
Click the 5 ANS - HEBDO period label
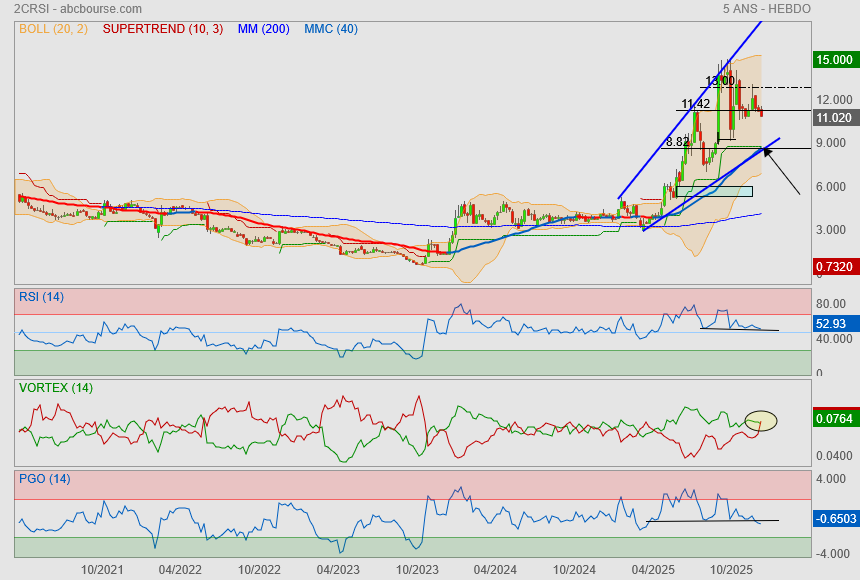766,9
